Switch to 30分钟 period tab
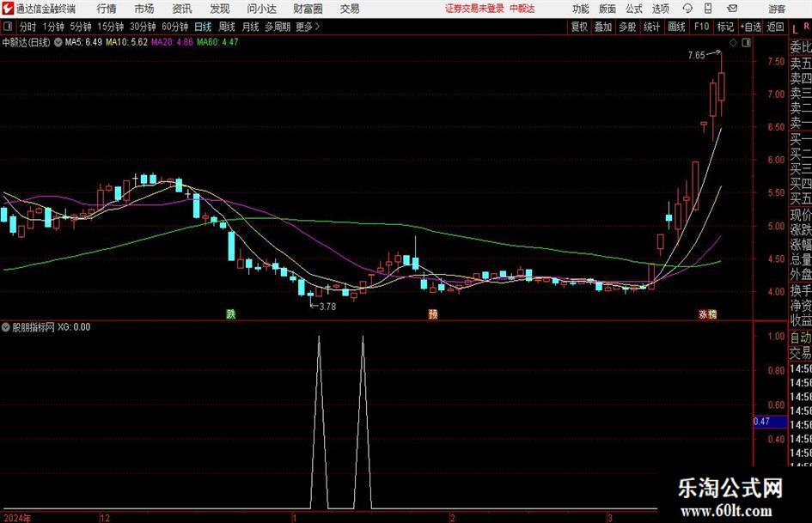This screenshot has width=812, height=523. tap(143, 27)
